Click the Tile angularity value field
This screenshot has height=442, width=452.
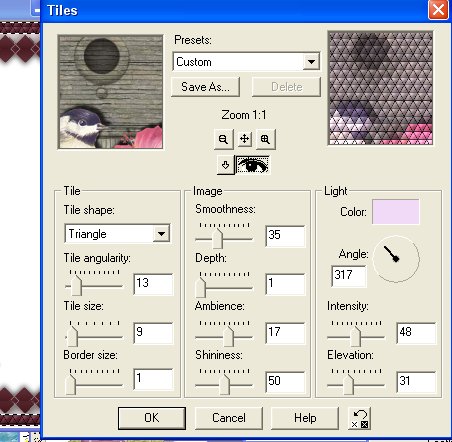[153, 284]
